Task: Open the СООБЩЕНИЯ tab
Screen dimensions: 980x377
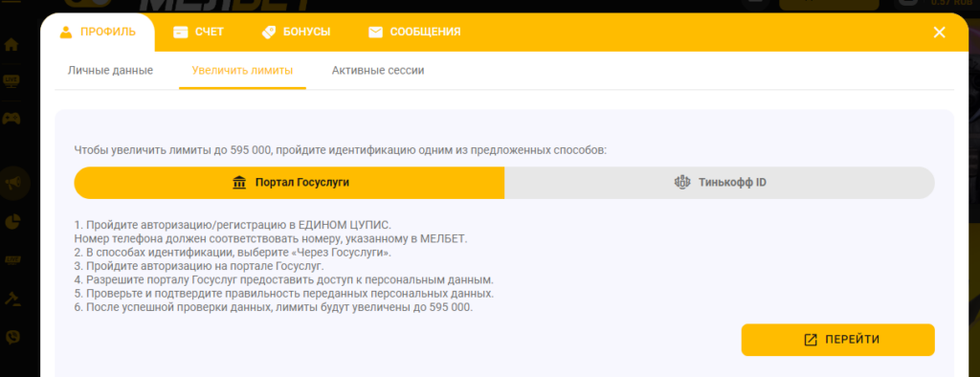Action: 414,32
